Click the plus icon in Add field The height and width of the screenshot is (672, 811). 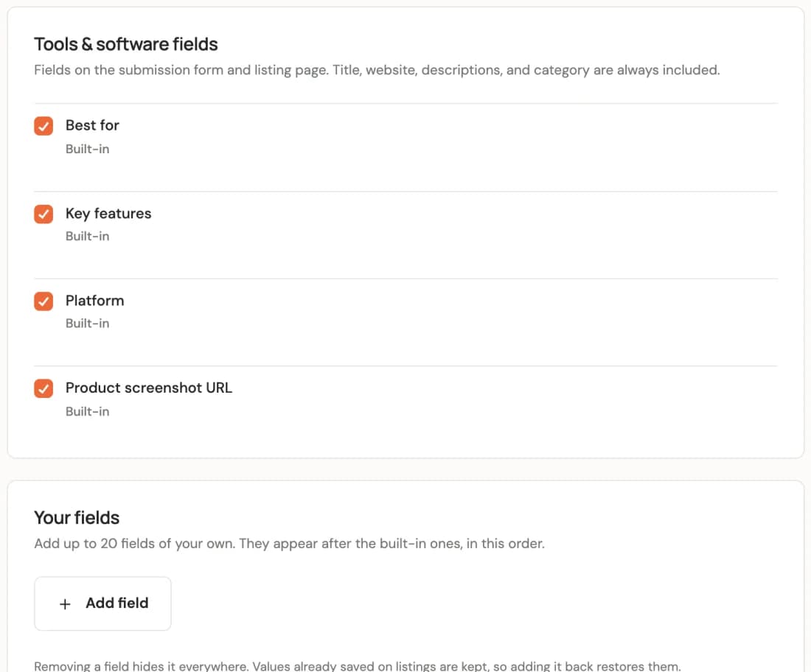coord(65,603)
